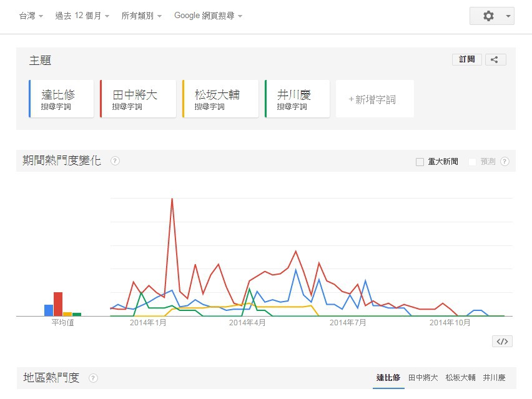Viewport: 532px width, 399px height.
Task: Click the 2014年4月 axis label
Action: click(247, 323)
